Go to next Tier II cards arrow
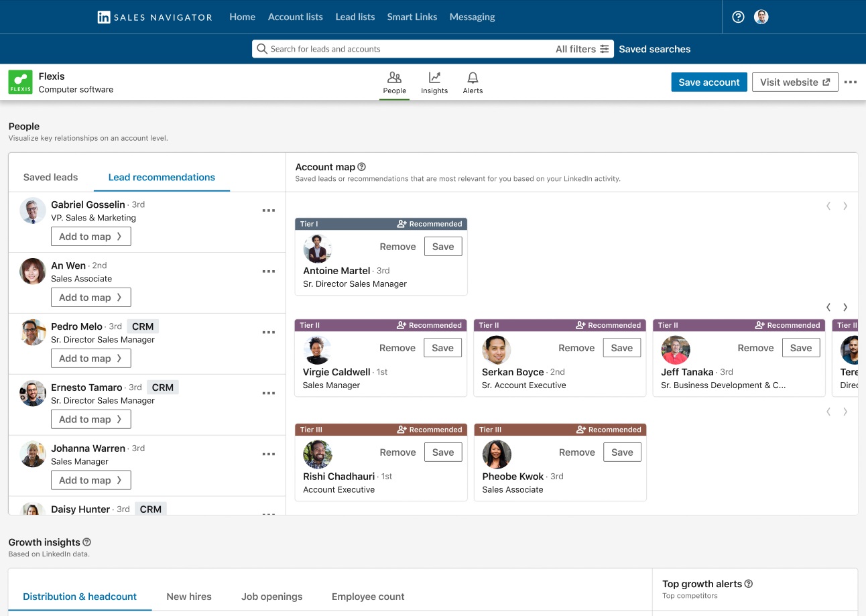 [845, 307]
